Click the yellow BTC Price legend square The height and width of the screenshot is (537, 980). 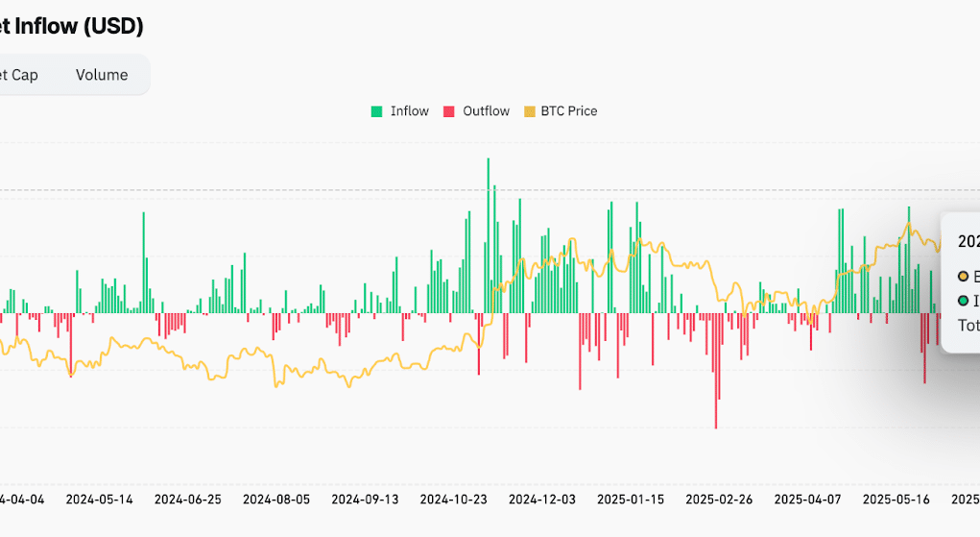click(529, 111)
